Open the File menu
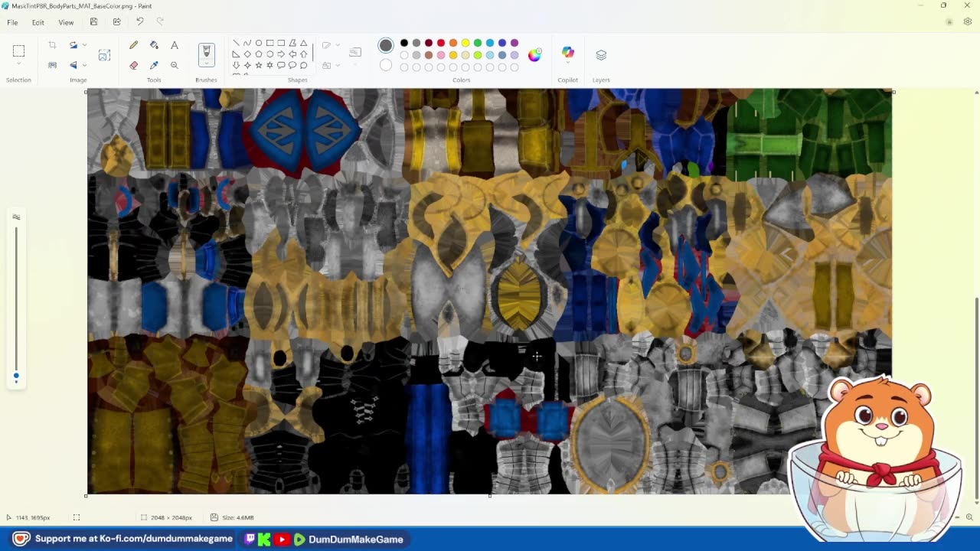The height and width of the screenshot is (551, 980). [13, 22]
